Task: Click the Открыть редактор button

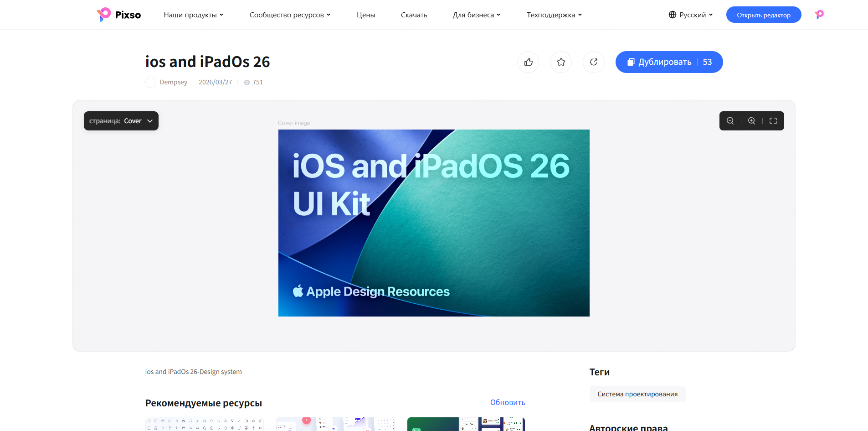Action: coord(764,15)
